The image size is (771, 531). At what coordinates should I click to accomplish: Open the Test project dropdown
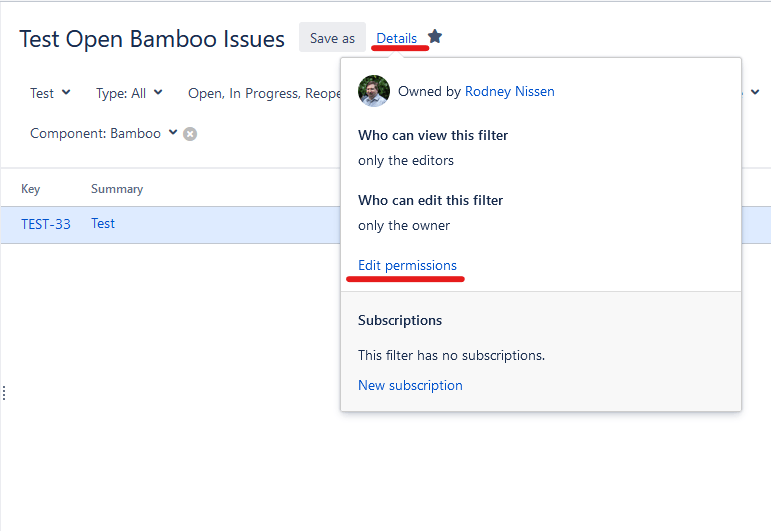click(50, 93)
